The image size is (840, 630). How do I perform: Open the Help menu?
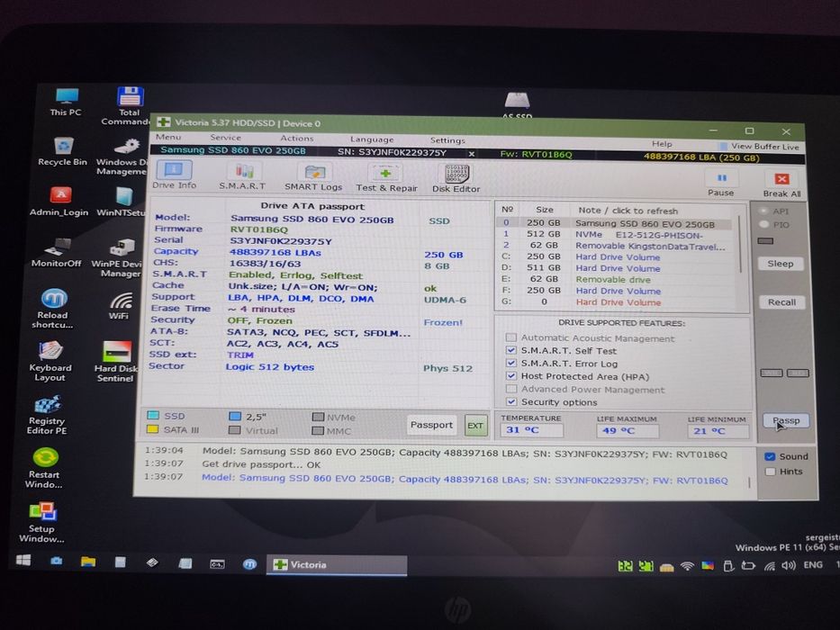662,144
